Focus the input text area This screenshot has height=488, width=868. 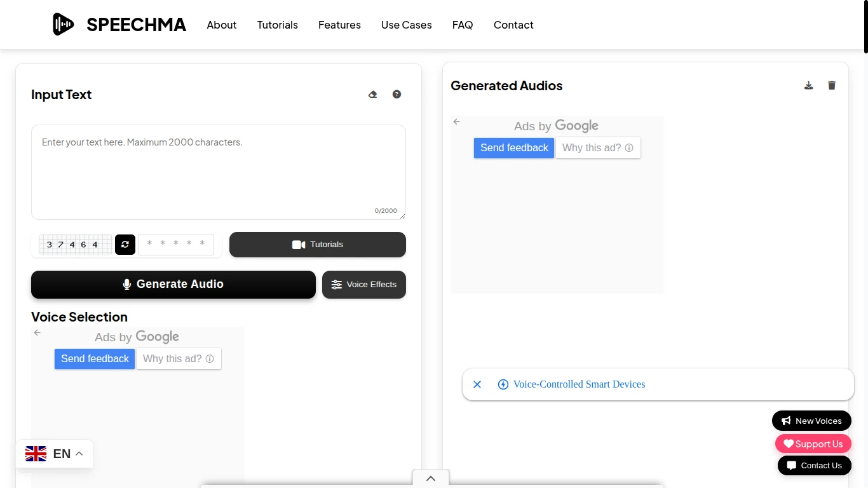219,172
